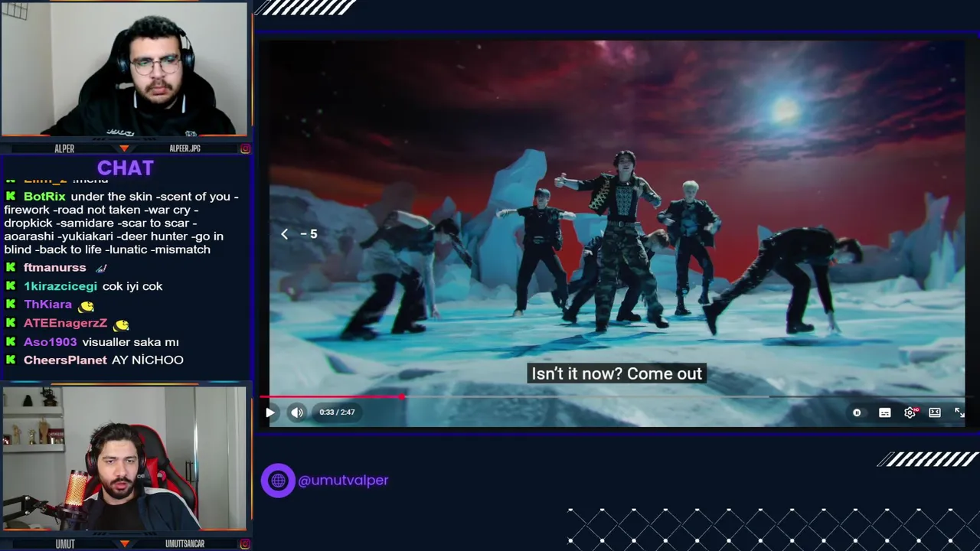The height and width of the screenshot is (551, 980).
Task: Click the globe icon next to @umutvalper
Action: (x=278, y=481)
